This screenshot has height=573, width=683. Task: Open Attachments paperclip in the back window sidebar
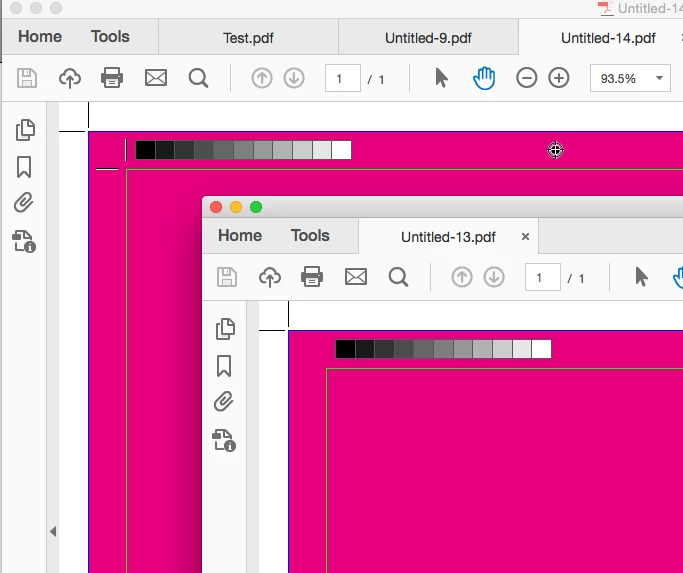tap(24, 203)
